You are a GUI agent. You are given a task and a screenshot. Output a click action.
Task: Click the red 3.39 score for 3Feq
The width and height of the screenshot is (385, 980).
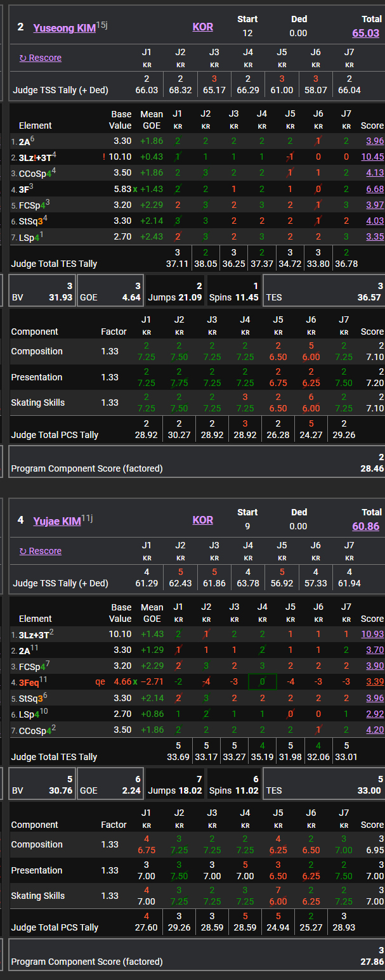[374, 682]
